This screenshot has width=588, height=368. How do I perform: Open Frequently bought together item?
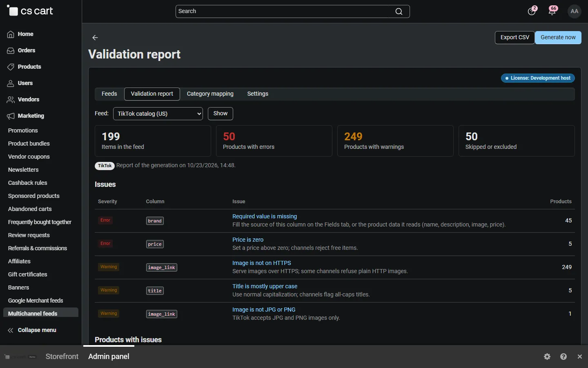(40, 222)
